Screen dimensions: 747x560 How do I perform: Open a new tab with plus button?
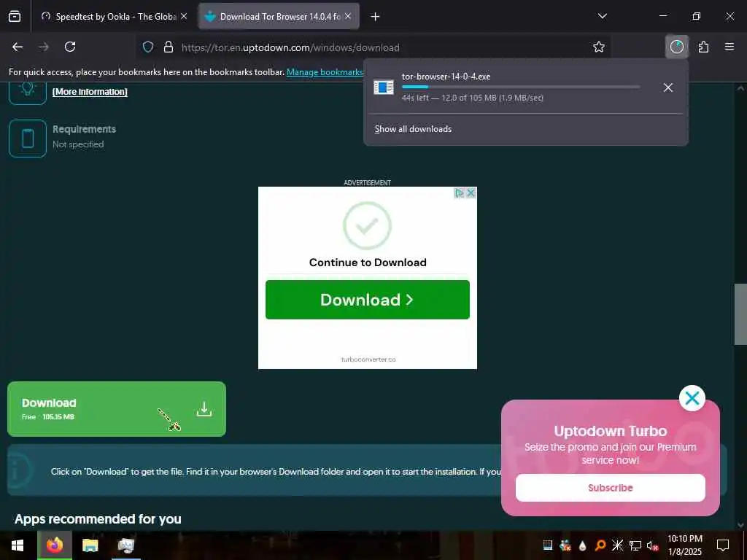[376, 17]
